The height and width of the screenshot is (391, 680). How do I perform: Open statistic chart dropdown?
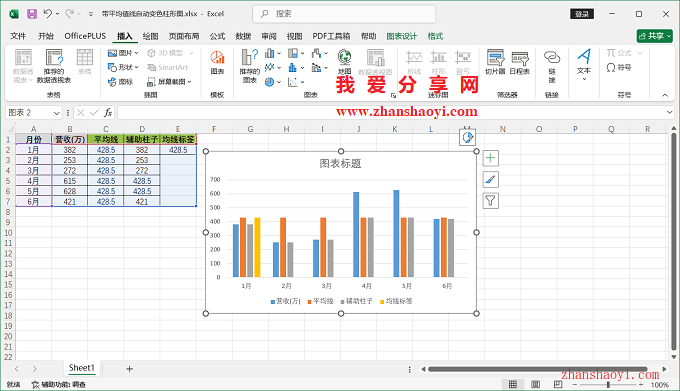click(296, 68)
